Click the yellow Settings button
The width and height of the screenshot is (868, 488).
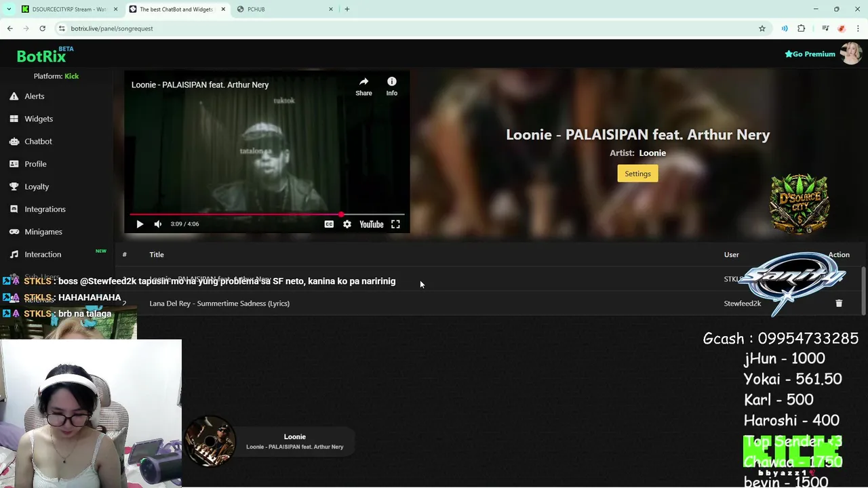(637, 174)
